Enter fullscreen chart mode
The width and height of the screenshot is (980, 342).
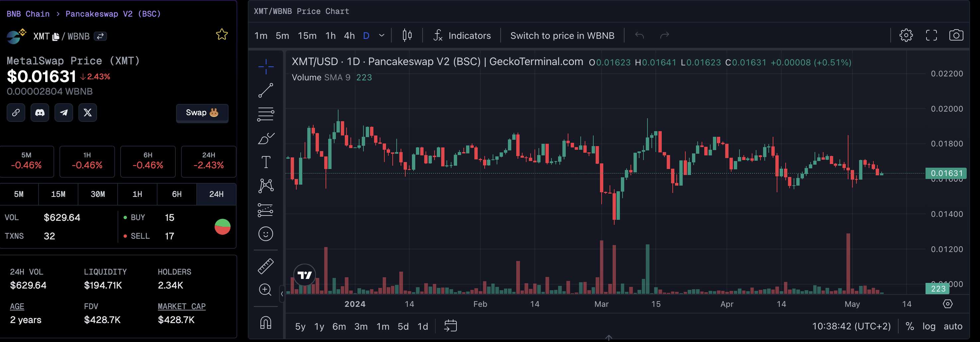931,36
